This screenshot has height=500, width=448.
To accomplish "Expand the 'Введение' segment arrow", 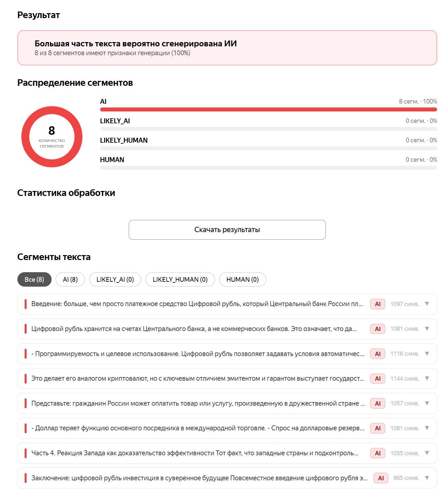I will [427, 304].
